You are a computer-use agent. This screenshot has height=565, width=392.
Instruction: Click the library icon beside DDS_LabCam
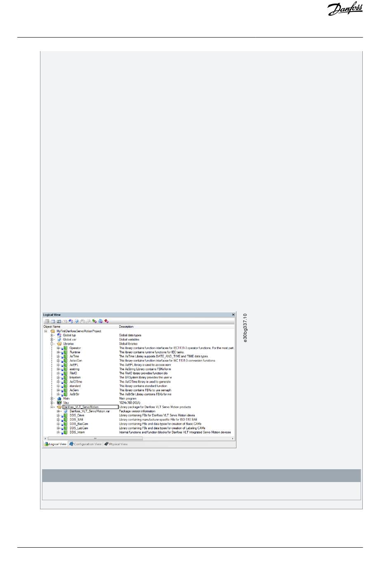click(65, 428)
